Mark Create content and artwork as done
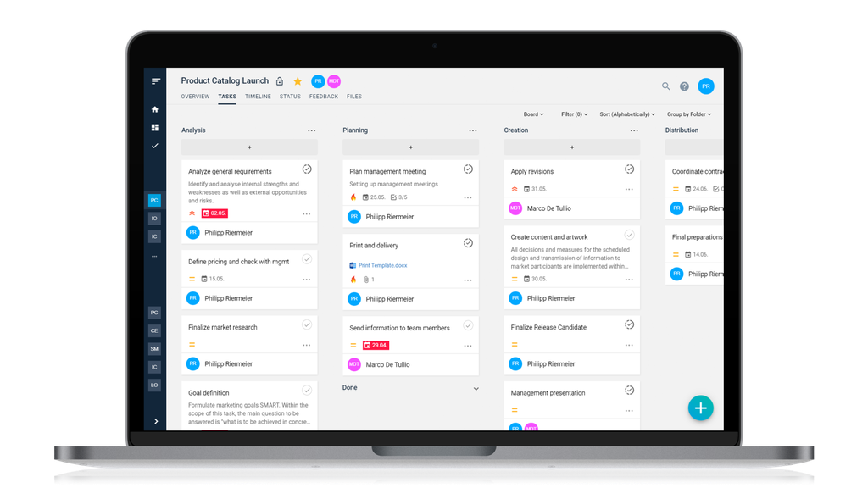Image resolution: width=868 pixels, height=499 pixels. (630, 235)
